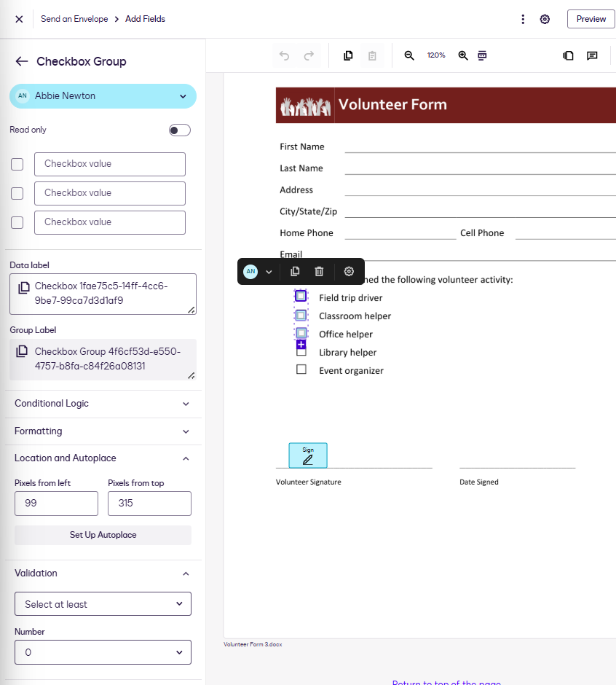The image size is (616, 685).
Task: Delete the field using the trash icon
Action: pos(319,271)
